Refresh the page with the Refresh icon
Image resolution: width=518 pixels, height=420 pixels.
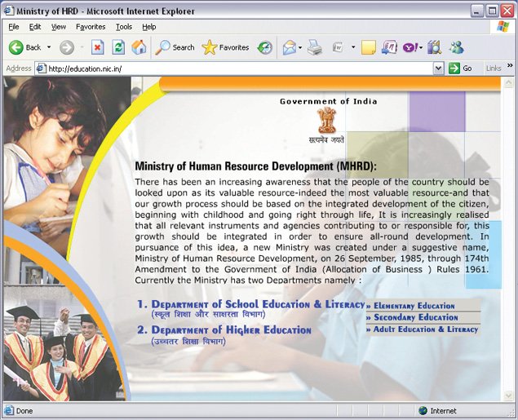[118, 47]
